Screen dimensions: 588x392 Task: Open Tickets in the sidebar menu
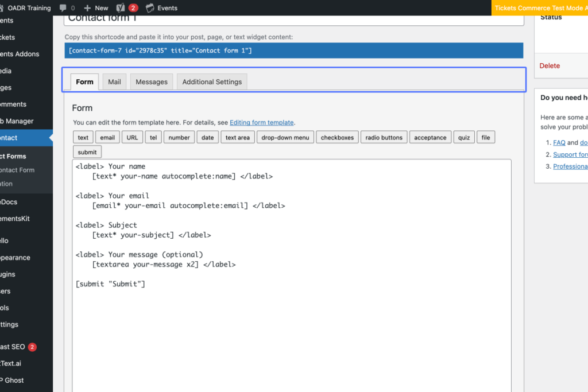pos(7,37)
